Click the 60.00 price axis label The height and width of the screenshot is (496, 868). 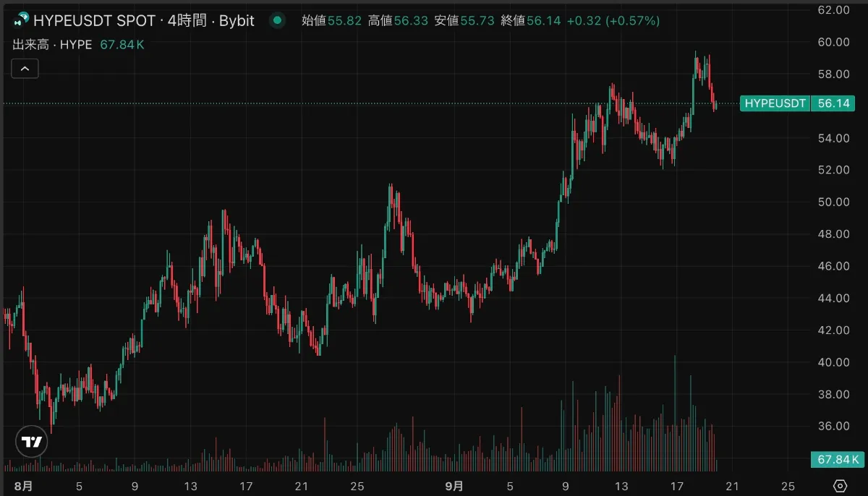click(x=833, y=42)
